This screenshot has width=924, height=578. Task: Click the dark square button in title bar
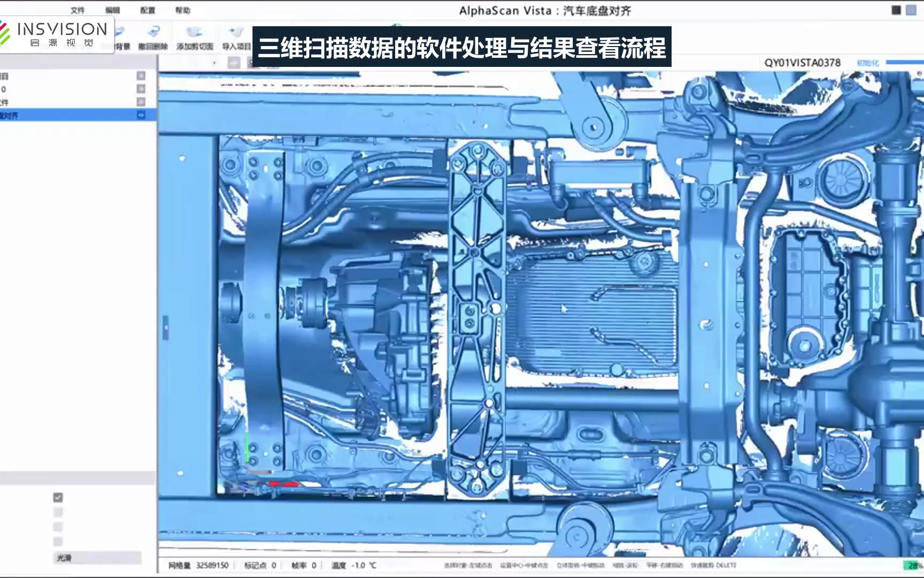pyautogui.click(x=897, y=10)
